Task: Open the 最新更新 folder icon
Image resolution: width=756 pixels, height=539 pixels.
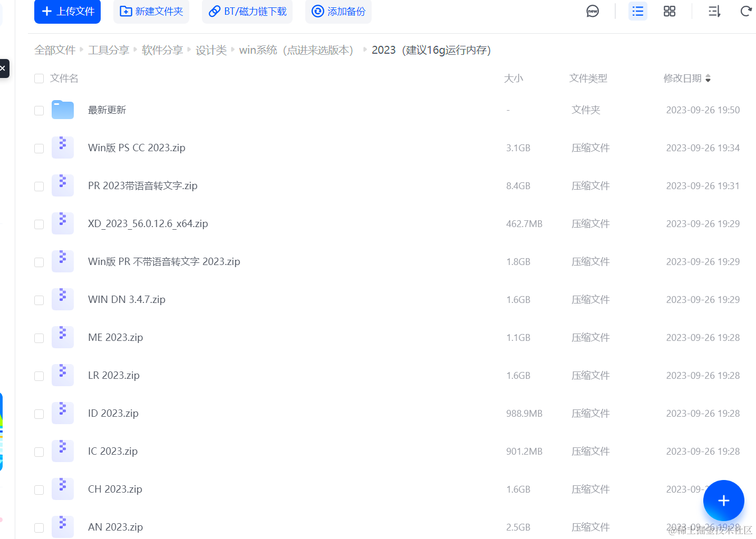Action: point(63,110)
